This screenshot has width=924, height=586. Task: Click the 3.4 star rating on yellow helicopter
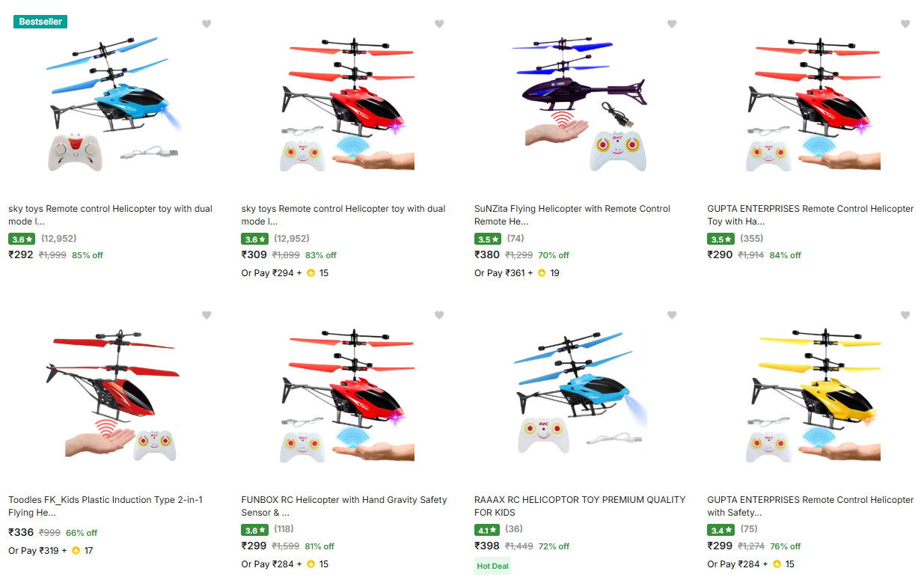720,530
